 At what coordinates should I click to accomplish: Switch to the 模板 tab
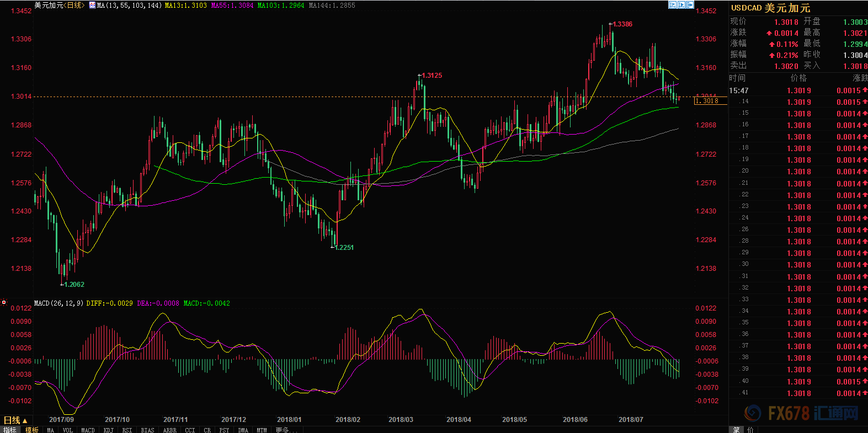pos(31,430)
